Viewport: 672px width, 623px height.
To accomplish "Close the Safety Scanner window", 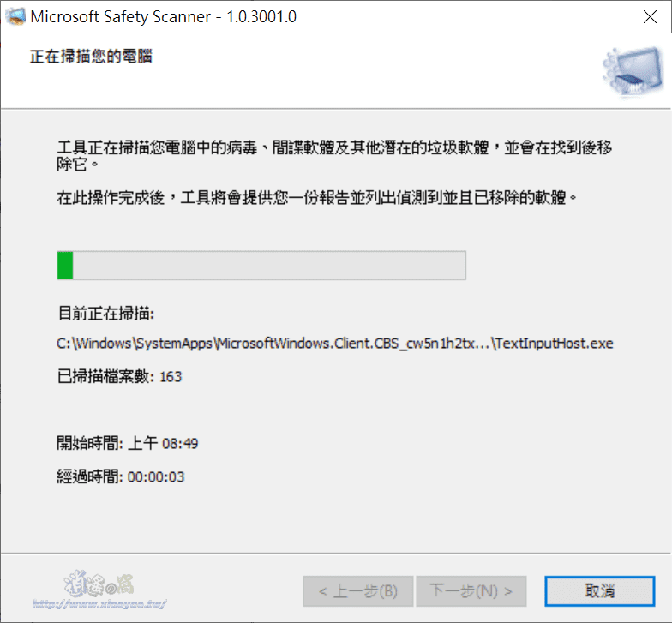I will [650, 17].
